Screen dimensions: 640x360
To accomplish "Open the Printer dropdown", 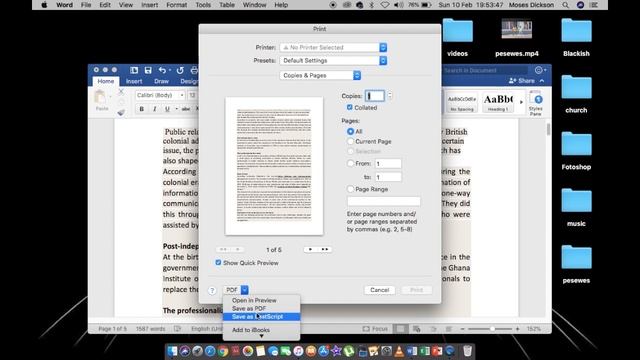I will tap(333, 47).
